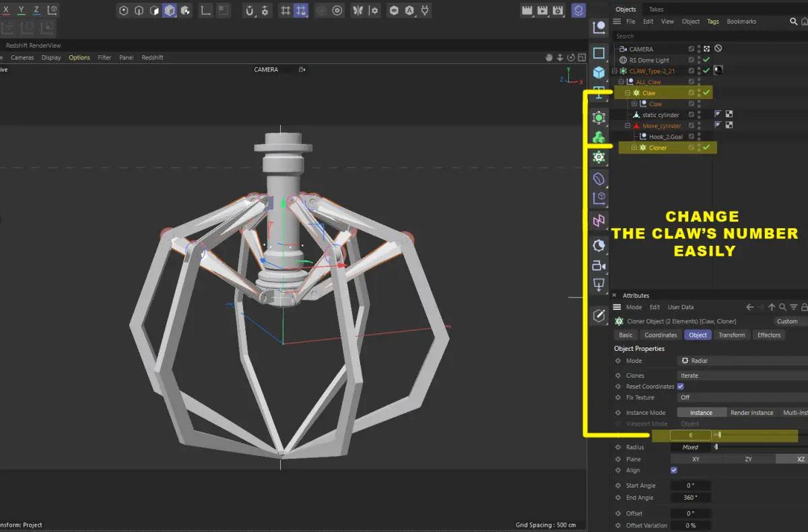This screenshot has height=532, width=808.
Task: Toggle the X axis lock
Action: (6, 10)
